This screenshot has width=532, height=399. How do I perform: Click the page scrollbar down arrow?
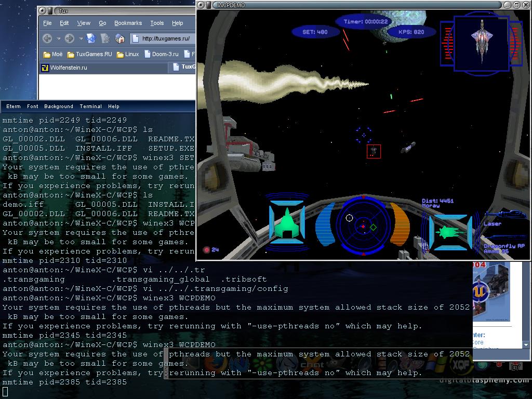pos(526,345)
